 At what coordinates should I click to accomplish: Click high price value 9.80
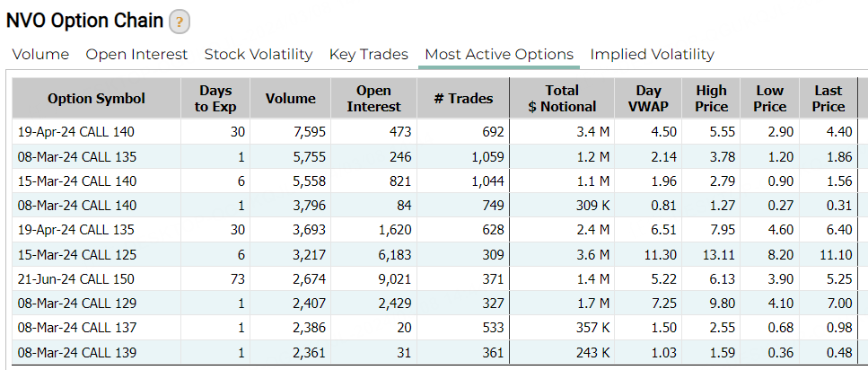pos(723,304)
